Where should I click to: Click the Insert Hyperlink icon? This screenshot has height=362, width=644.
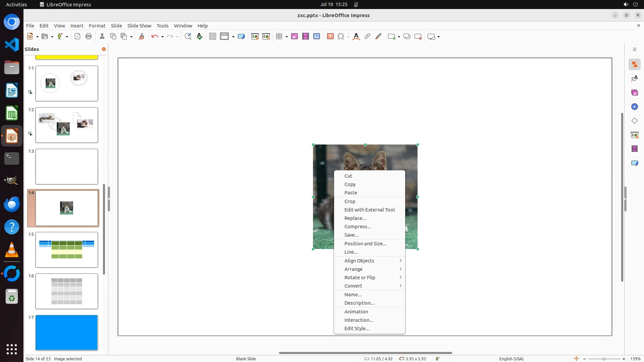(367, 37)
